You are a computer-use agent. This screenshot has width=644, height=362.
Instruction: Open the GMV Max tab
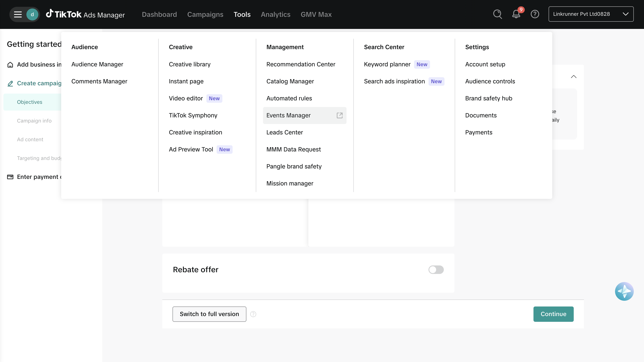click(316, 14)
